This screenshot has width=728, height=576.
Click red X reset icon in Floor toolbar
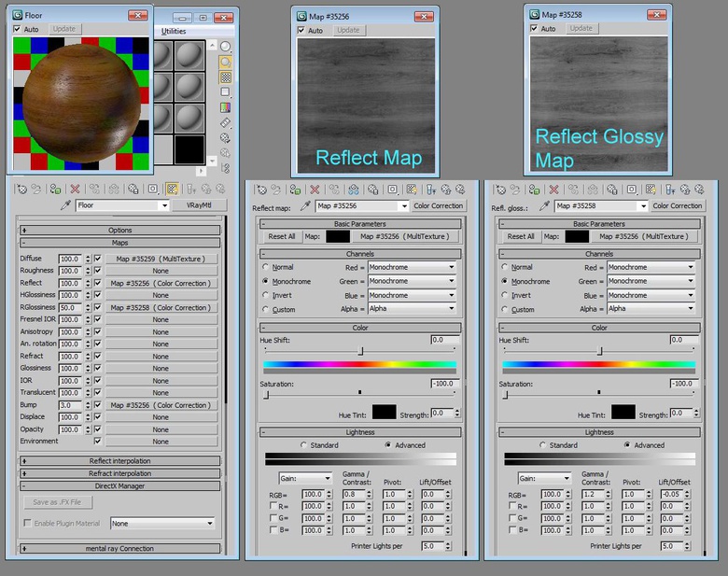pyautogui.click(x=75, y=190)
